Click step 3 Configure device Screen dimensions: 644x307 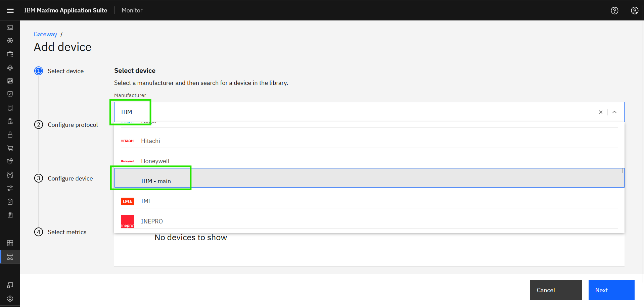coord(63,178)
